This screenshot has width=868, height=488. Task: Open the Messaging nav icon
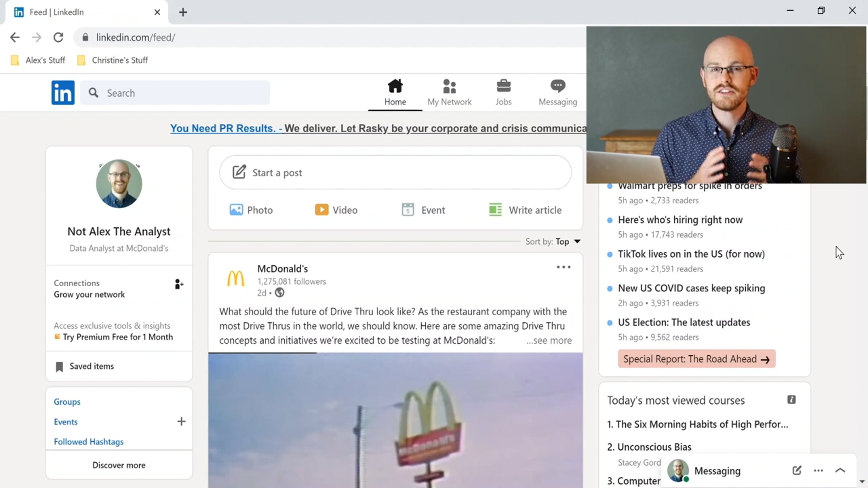click(558, 86)
